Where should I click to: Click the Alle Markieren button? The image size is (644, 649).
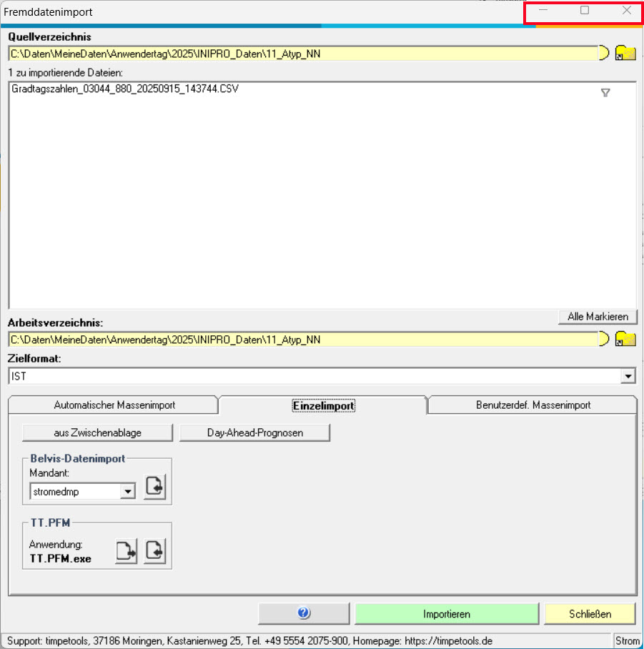coord(598,317)
